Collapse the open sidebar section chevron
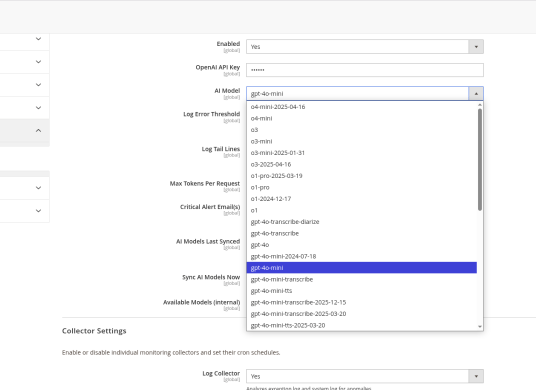Screen dimensions: 536x390 [x=38, y=131]
